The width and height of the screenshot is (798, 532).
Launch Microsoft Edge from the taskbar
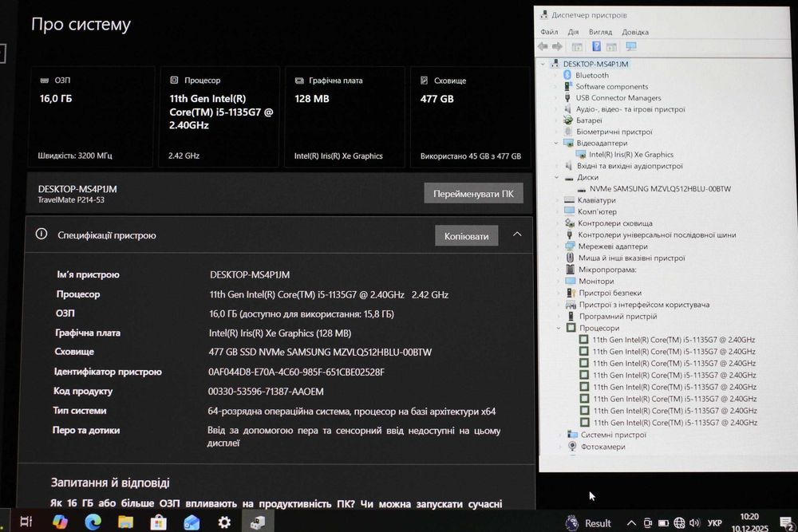(93, 522)
